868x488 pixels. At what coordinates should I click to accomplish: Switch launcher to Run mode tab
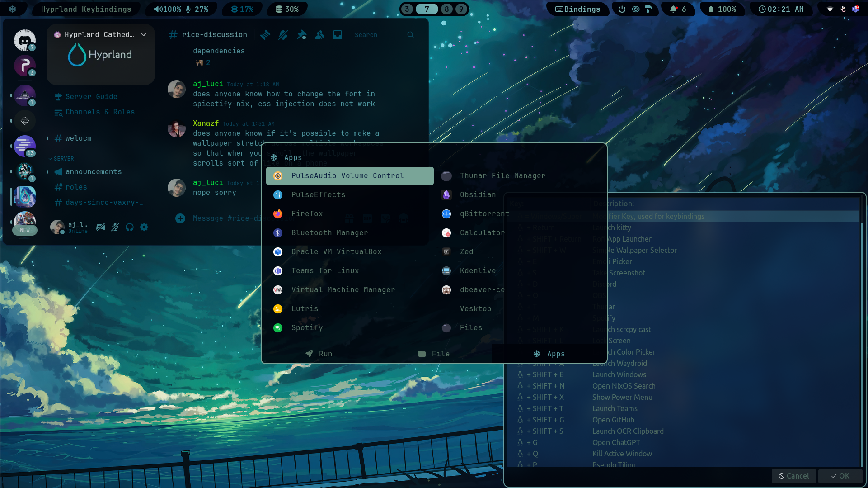point(319,354)
